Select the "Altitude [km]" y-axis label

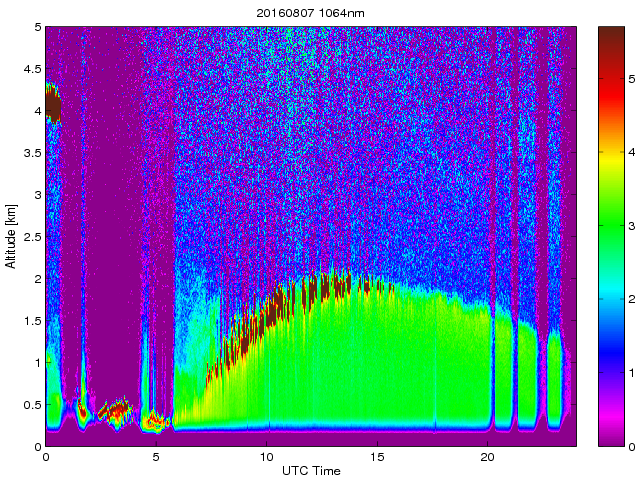point(11,237)
